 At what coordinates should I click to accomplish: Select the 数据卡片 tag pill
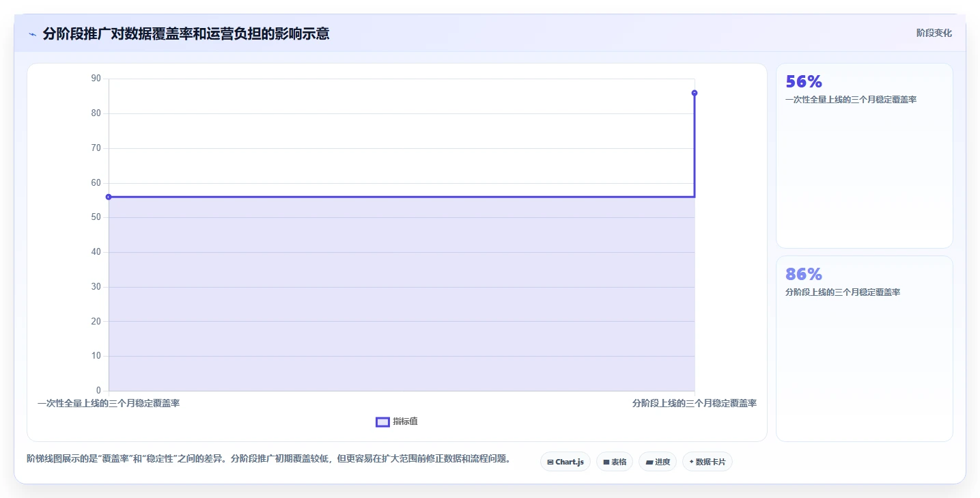tap(707, 462)
